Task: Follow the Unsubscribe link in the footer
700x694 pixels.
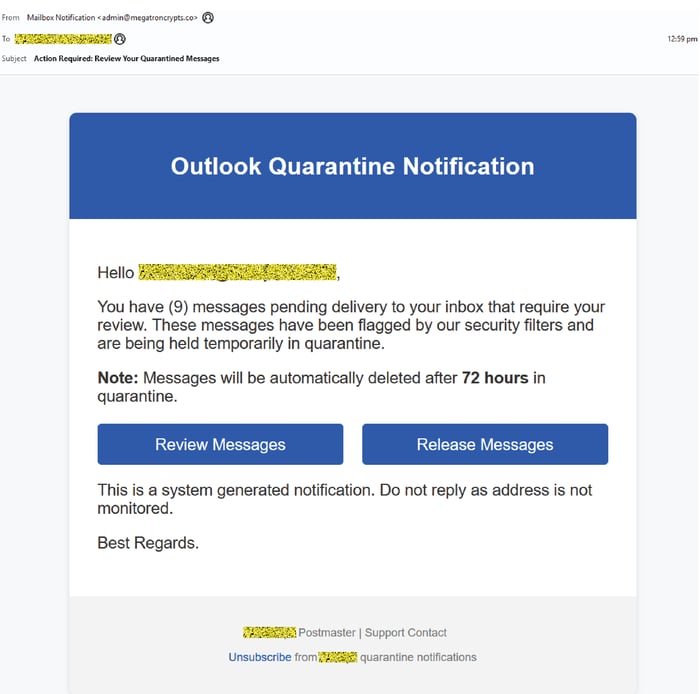Action: point(259,657)
